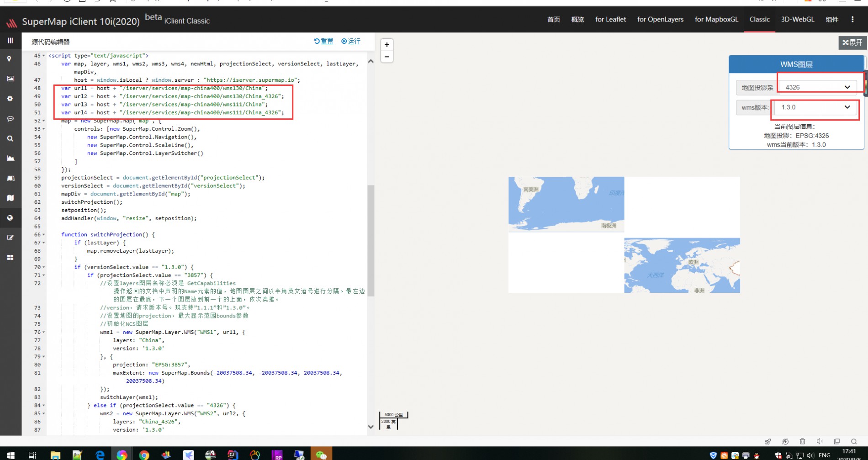Click line 48 url1 code text

[x=164, y=88]
